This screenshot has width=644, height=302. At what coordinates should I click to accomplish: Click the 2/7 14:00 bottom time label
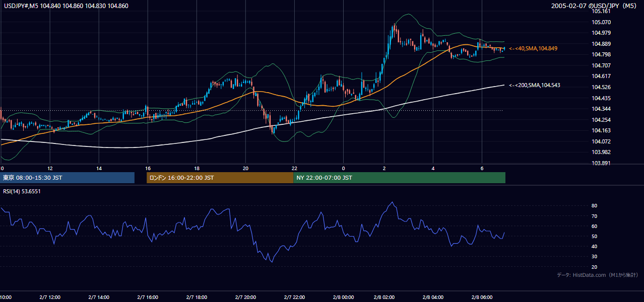99,297
